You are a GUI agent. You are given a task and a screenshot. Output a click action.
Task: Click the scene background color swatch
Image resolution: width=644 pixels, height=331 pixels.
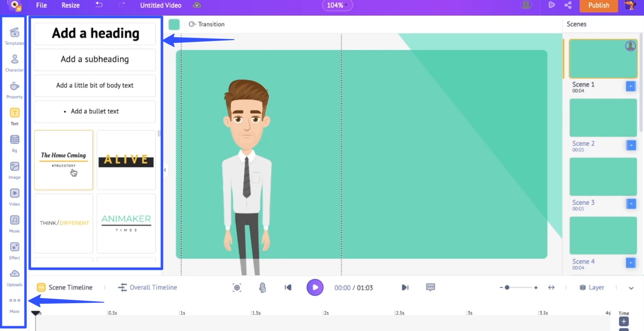[x=174, y=25]
